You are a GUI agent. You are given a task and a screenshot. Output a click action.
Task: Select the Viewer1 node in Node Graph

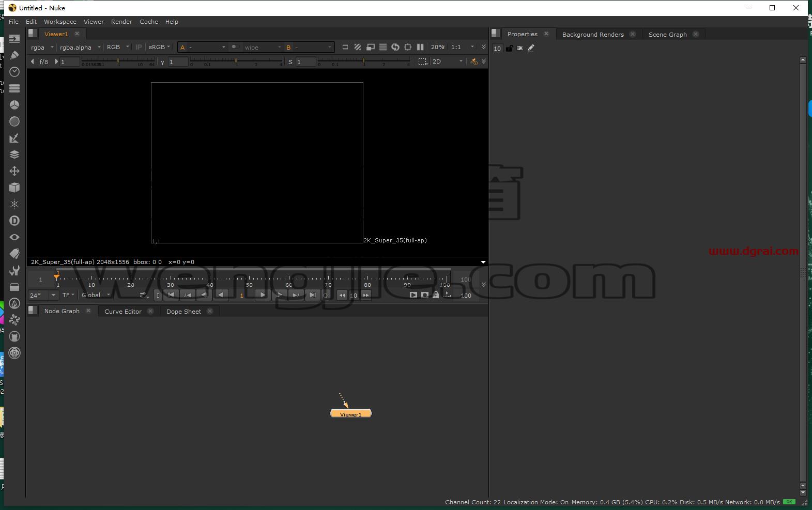click(351, 414)
